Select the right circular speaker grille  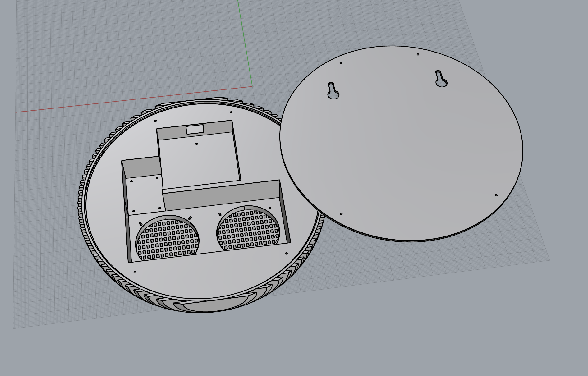tap(248, 228)
